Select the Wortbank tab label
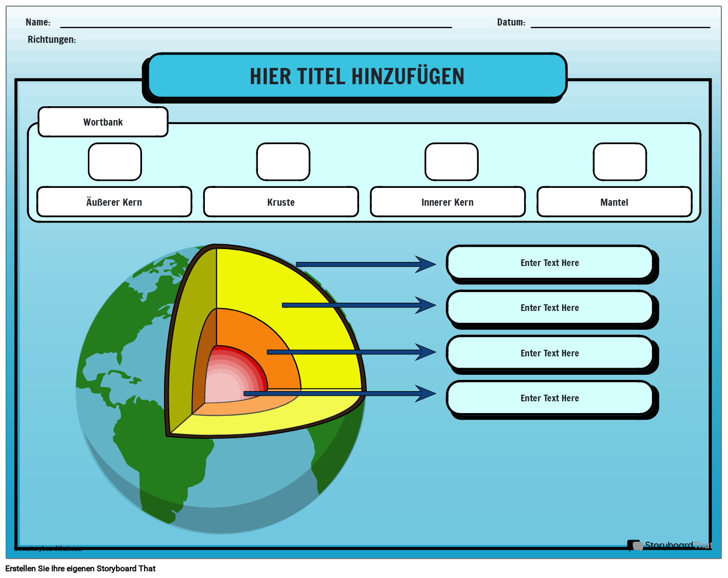728x578 pixels. [103, 122]
